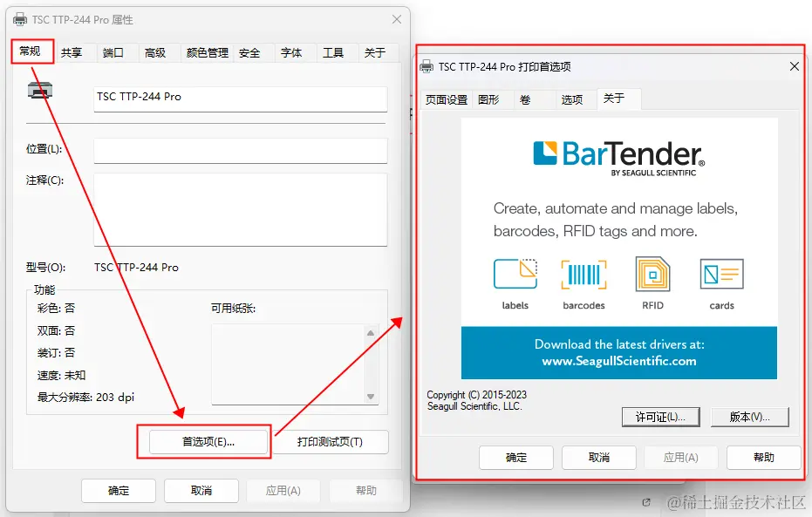Click 取消 in Properties window

(x=201, y=491)
